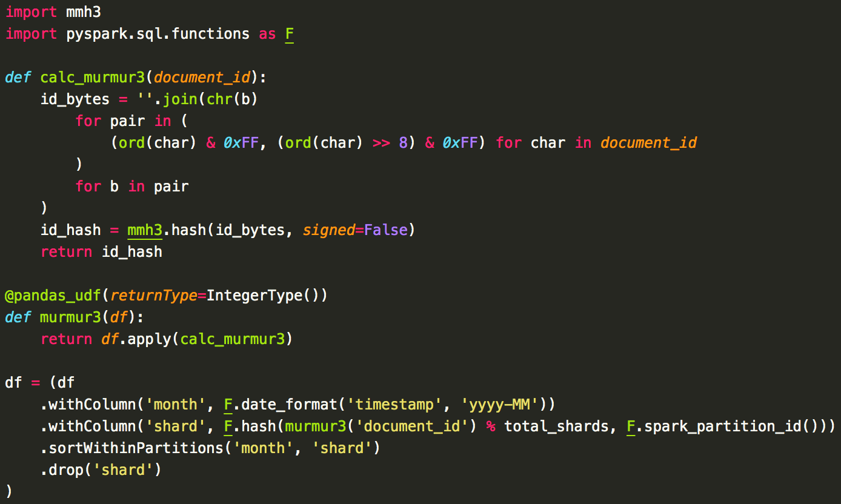This screenshot has width=841, height=504.
Task: Click the 'signed' keyword argument
Action: [x=328, y=230]
